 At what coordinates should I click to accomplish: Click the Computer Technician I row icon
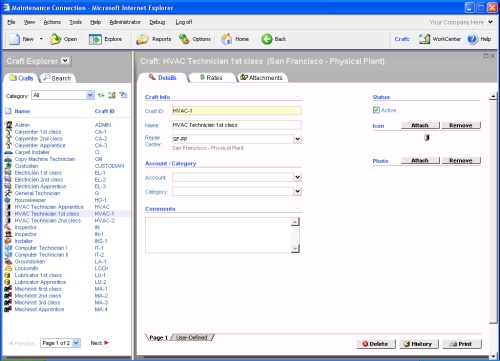pyautogui.click(x=8, y=248)
